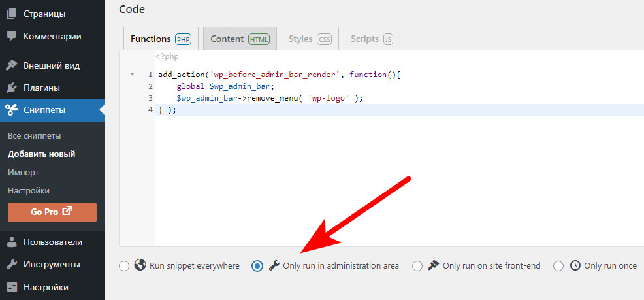
Task: Click the user icon for Пользователи
Action: pyautogui.click(x=12, y=242)
